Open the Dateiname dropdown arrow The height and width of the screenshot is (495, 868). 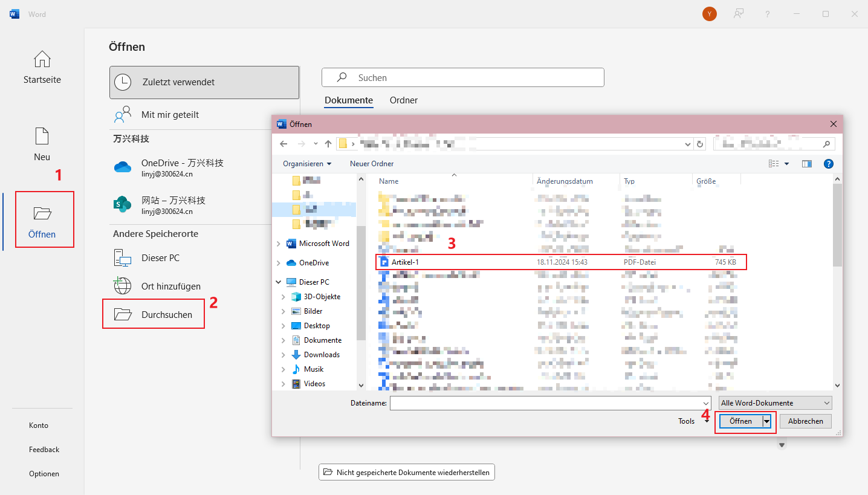coord(706,403)
